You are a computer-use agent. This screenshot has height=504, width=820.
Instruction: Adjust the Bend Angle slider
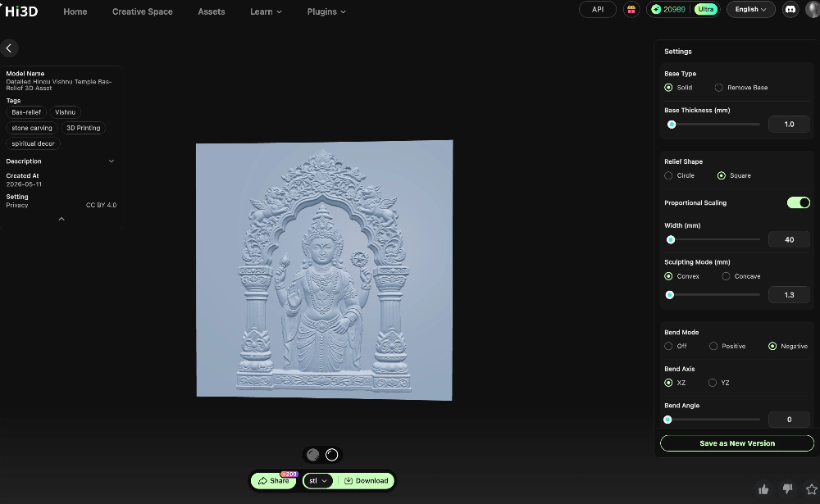coord(714,420)
